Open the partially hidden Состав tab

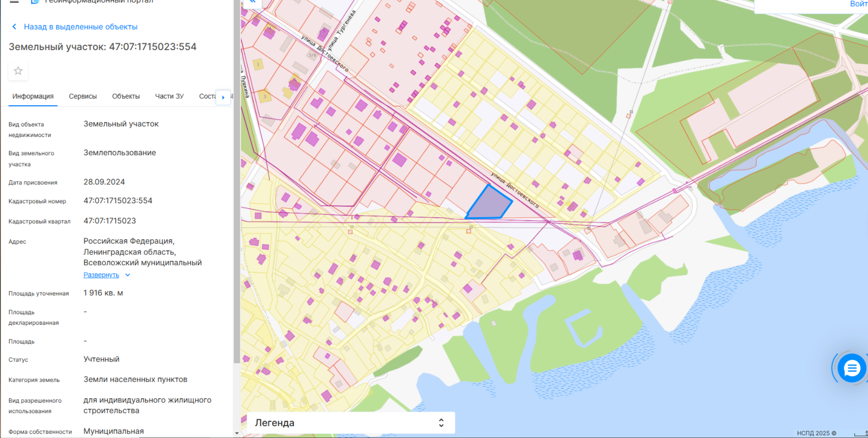pyautogui.click(x=207, y=97)
